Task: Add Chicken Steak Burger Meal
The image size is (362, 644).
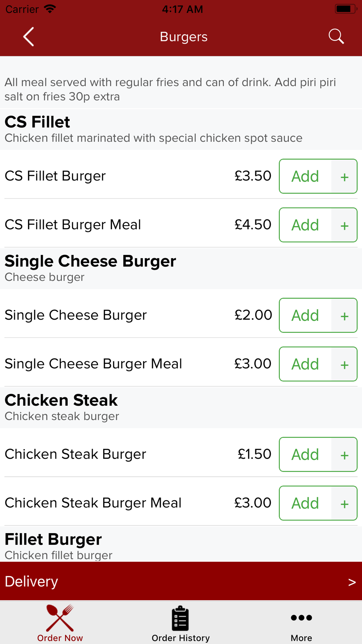Action: 305,503
